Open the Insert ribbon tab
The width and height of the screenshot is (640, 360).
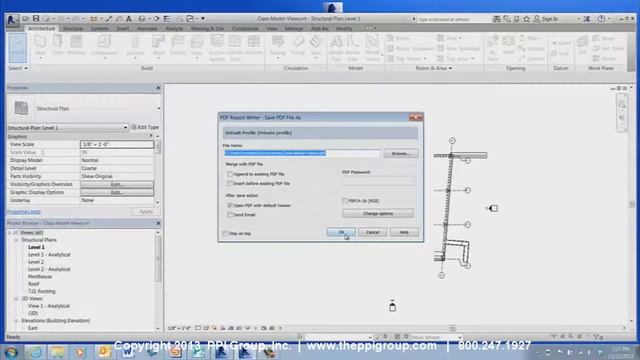(122, 29)
